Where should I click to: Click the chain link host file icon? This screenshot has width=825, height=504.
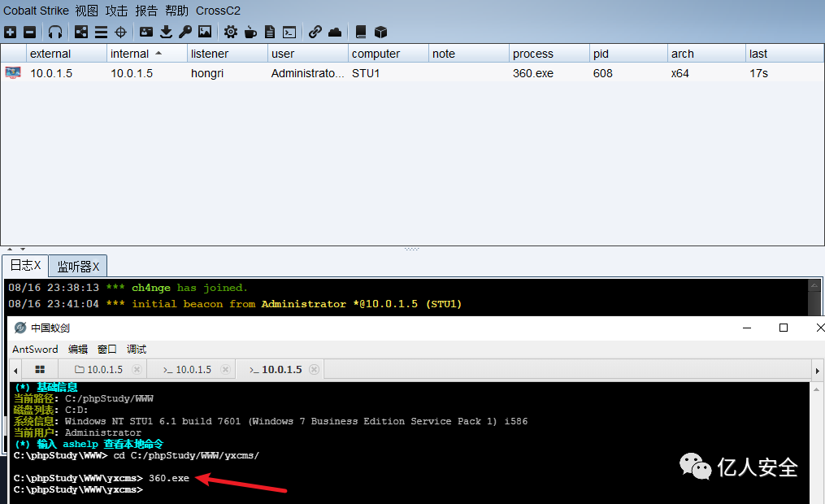pyautogui.click(x=315, y=32)
